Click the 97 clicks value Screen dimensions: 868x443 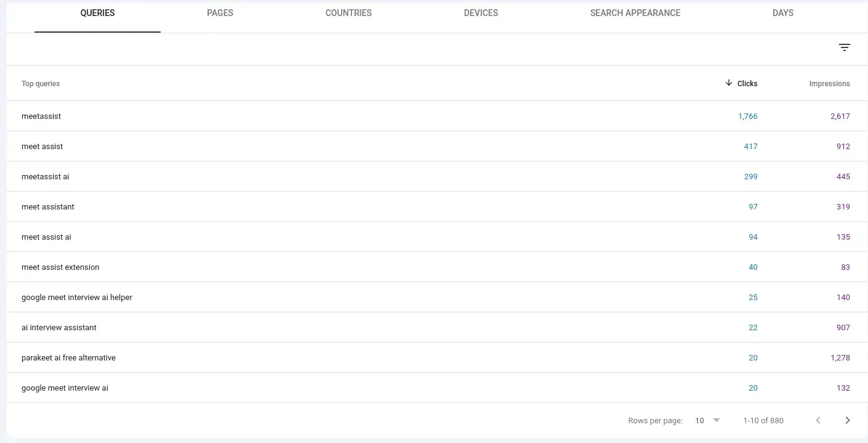click(x=753, y=206)
